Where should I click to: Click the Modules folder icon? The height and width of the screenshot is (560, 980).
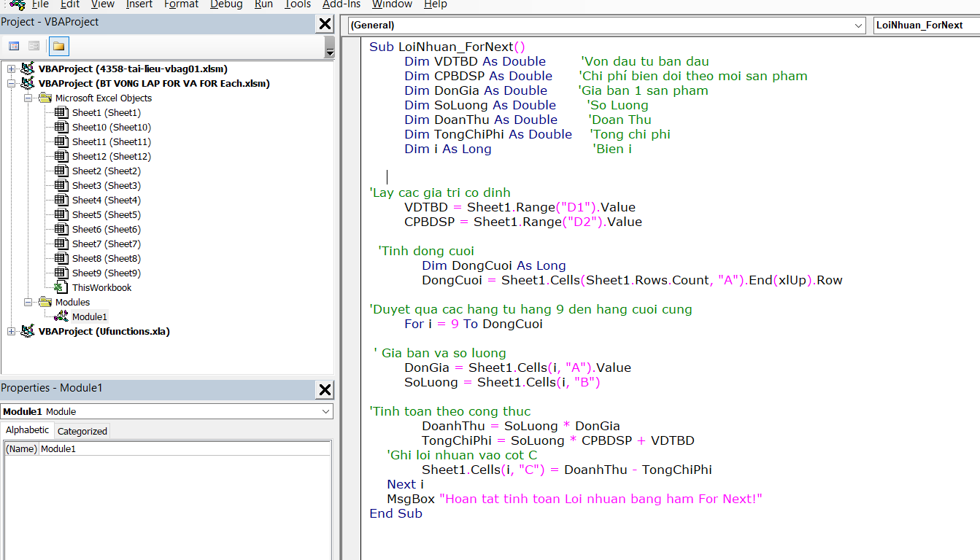pos(45,302)
